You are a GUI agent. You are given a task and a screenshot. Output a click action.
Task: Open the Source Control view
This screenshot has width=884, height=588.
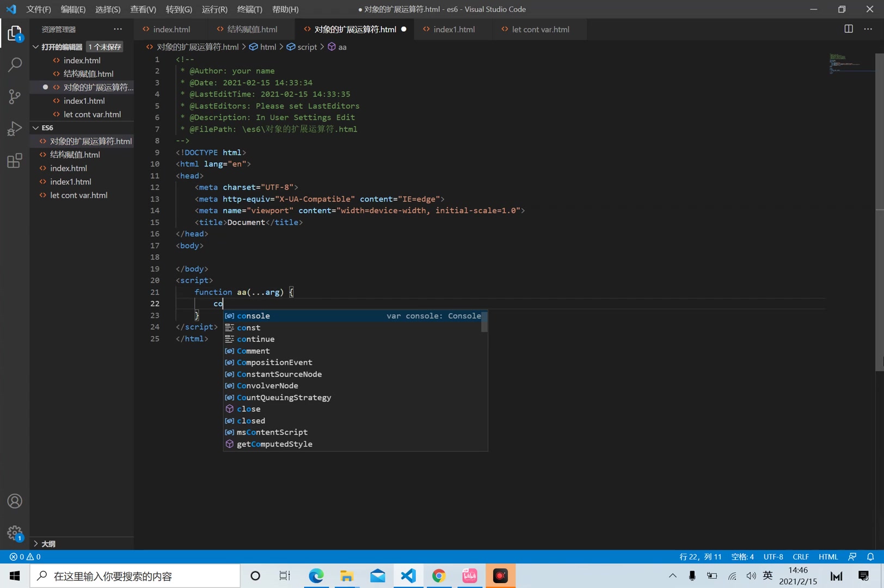click(15, 96)
